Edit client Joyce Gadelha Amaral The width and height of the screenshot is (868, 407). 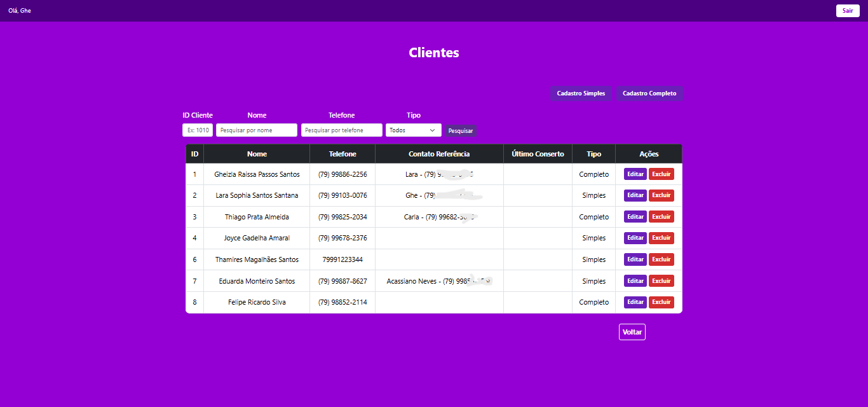(635, 238)
